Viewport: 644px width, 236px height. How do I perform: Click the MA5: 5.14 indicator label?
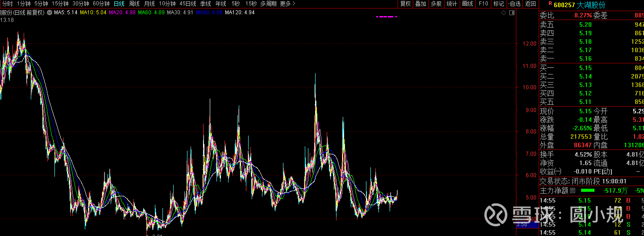[66, 12]
